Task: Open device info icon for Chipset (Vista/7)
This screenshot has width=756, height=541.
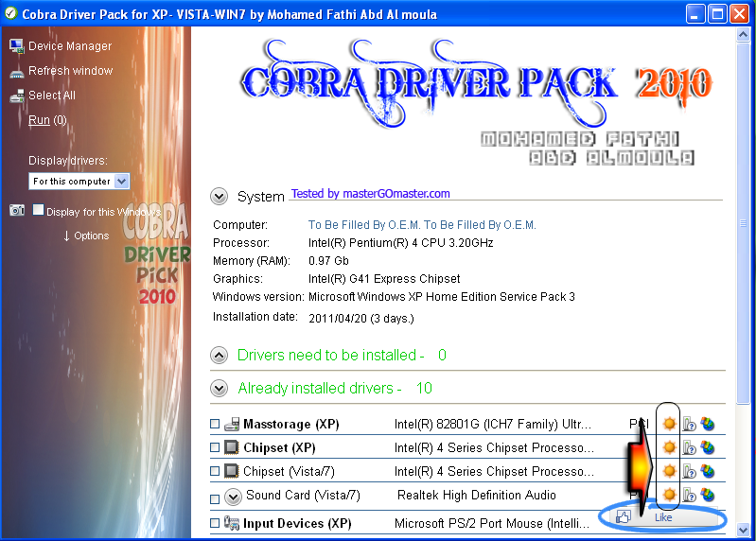Action: [x=690, y=471]
